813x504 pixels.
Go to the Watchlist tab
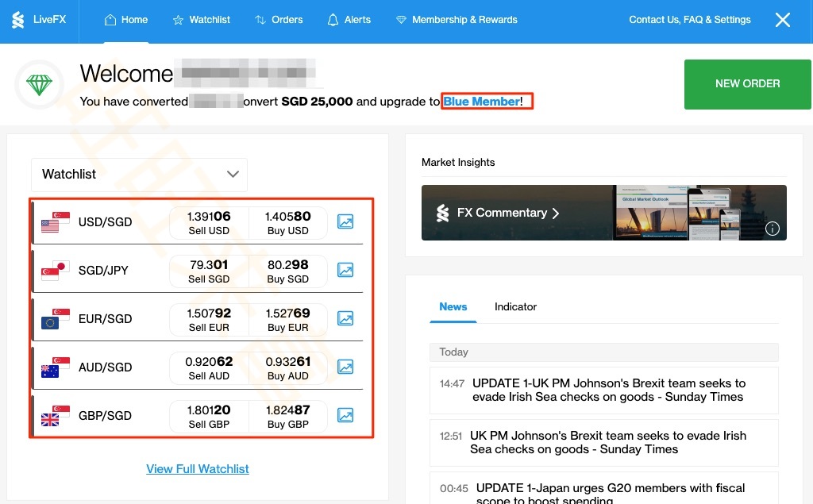click(x=201, y=20)
